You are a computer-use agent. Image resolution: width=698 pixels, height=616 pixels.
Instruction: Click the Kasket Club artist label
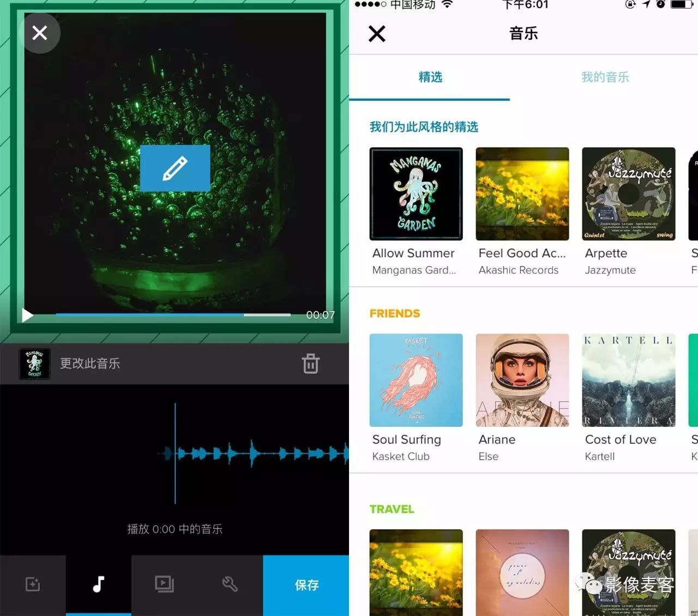coord(401,456)
